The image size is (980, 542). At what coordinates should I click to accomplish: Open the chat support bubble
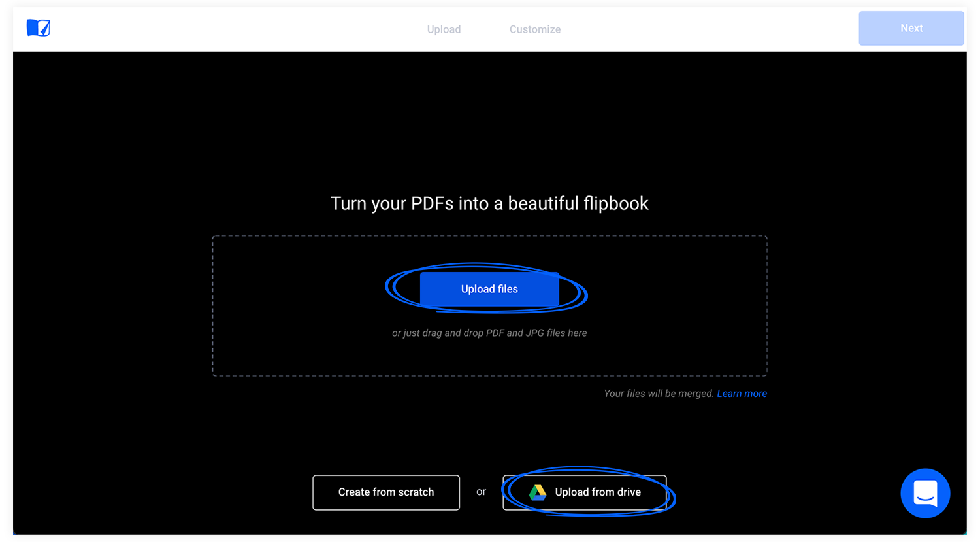click(x=925, y=493)
